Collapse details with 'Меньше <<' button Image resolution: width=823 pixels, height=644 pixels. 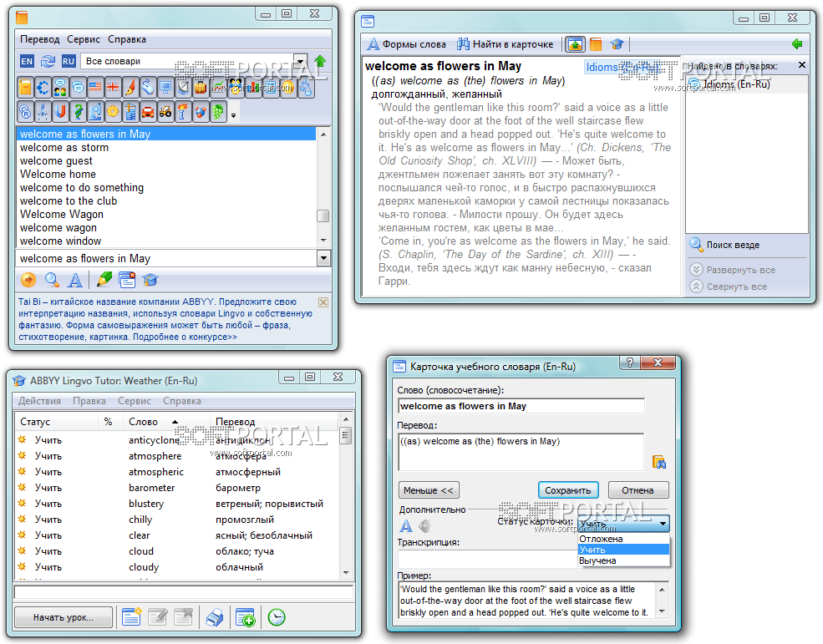pos(429,490)
